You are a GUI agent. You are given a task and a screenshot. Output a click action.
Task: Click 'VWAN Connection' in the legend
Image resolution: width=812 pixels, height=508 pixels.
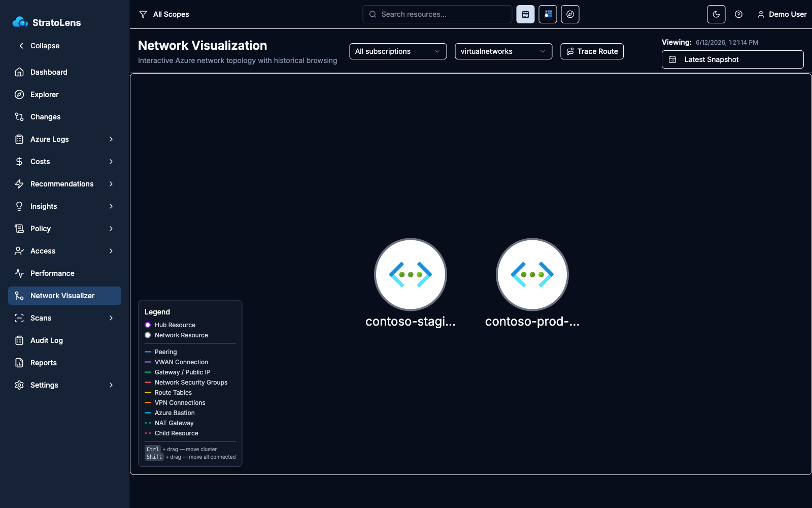tap(181, 362)
